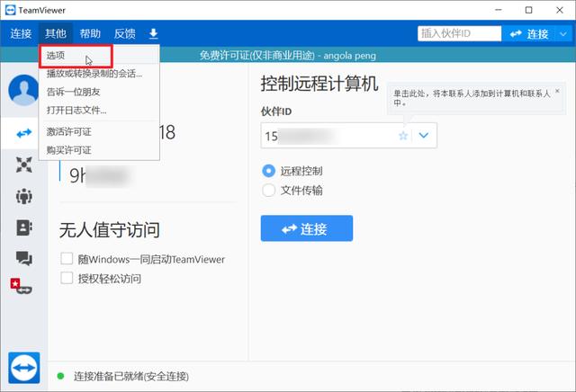Click the license banner mentioning angola peng

(x=288, y=56)
